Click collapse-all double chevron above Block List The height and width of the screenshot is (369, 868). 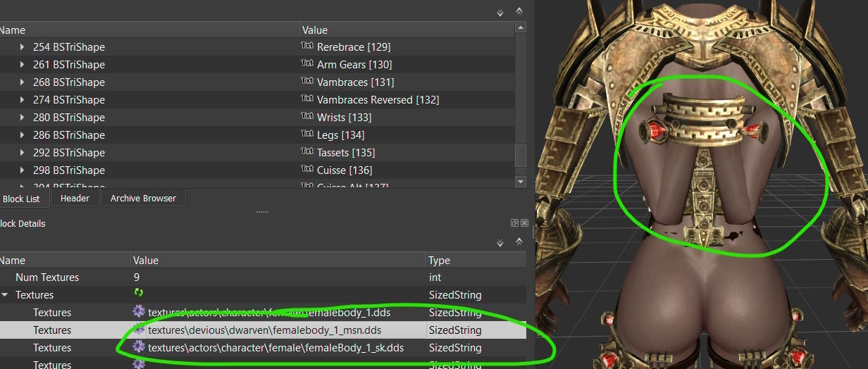[x=519, y=12]
